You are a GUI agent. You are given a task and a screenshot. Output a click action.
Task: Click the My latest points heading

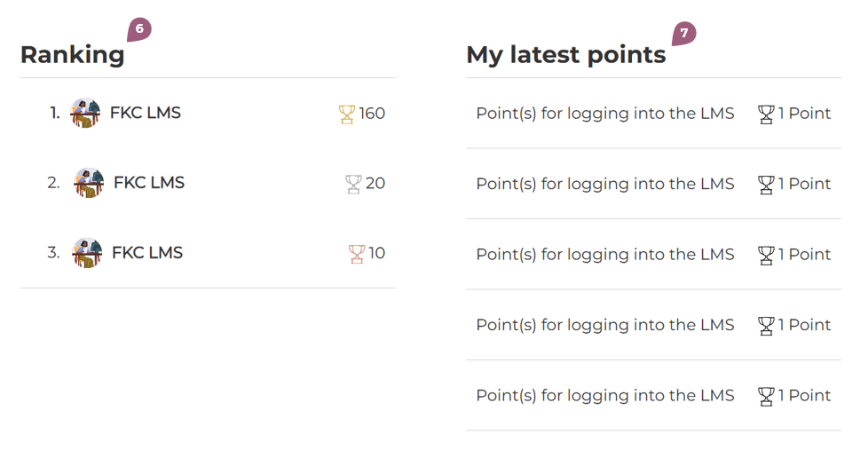(x=565, y=55)
